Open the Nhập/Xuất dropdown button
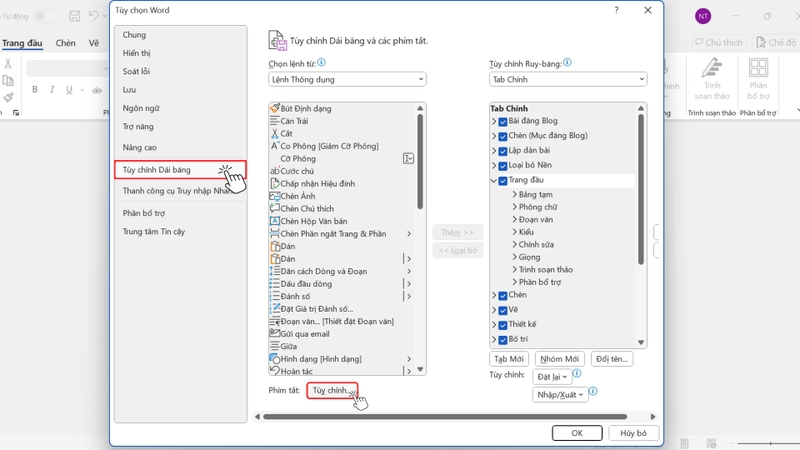This screenshot has width=800, height=450. point(560,394)
